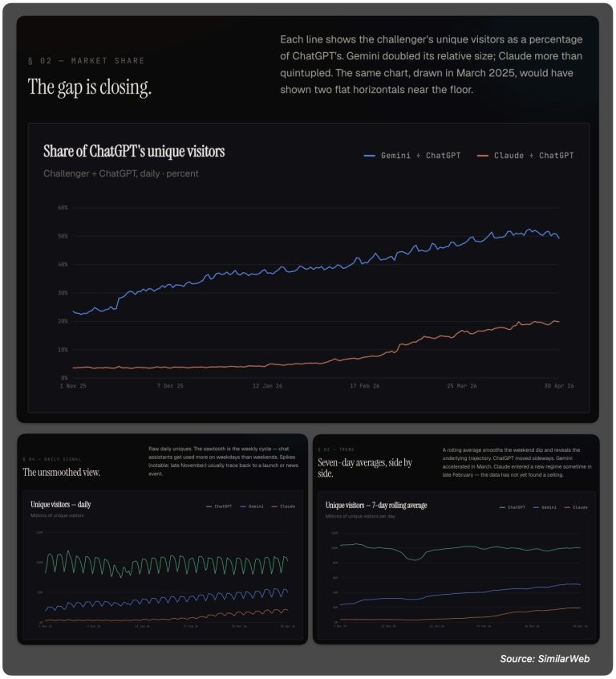The image size is (616, 679).
Task: Click '§ 02 — MARKET SHARE' section label
Action: [x=86, y=61]
